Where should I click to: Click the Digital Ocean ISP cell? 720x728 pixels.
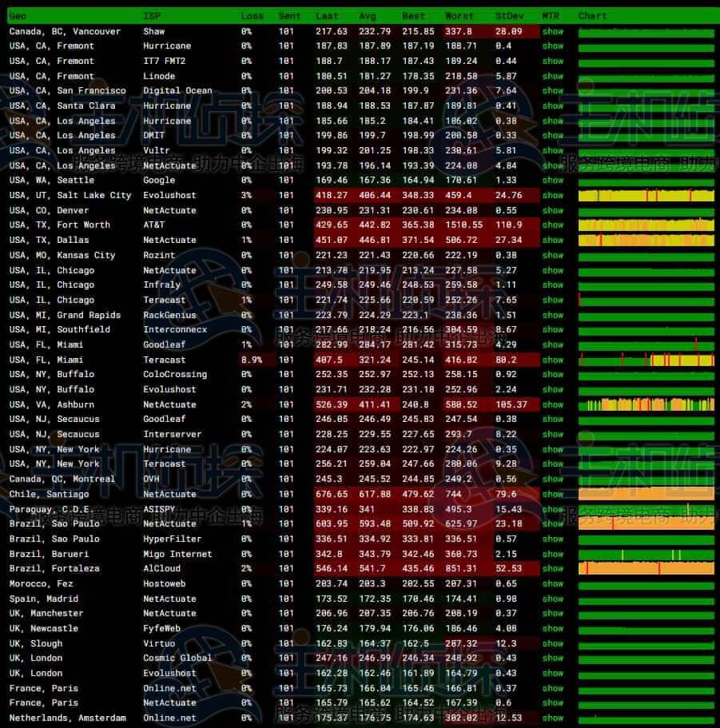(177, 91)
